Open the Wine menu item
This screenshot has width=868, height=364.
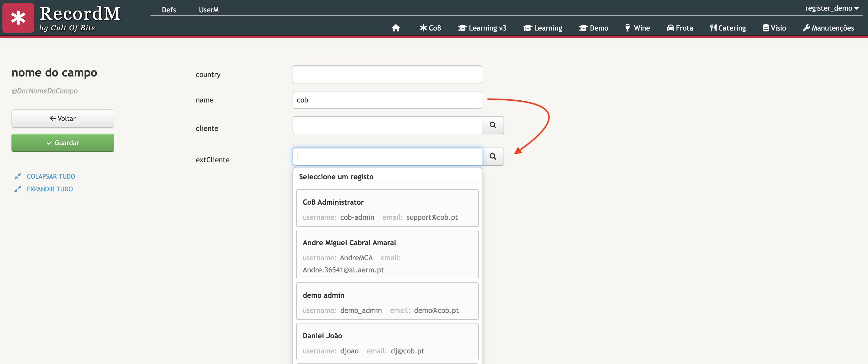[x=637, y=28]
